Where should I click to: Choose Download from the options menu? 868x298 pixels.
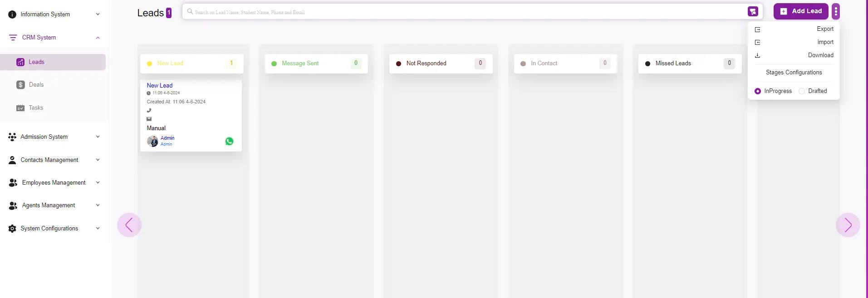coord(820,55)
